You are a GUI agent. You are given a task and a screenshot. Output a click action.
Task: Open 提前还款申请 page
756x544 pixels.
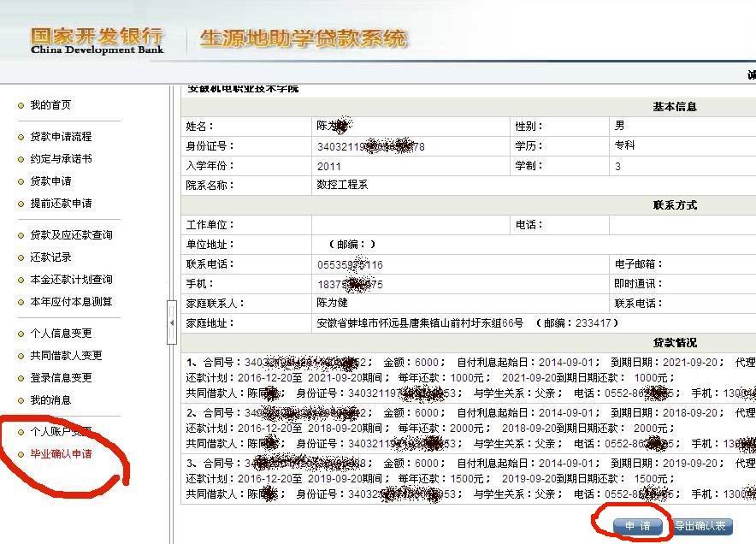click(60, 204)
